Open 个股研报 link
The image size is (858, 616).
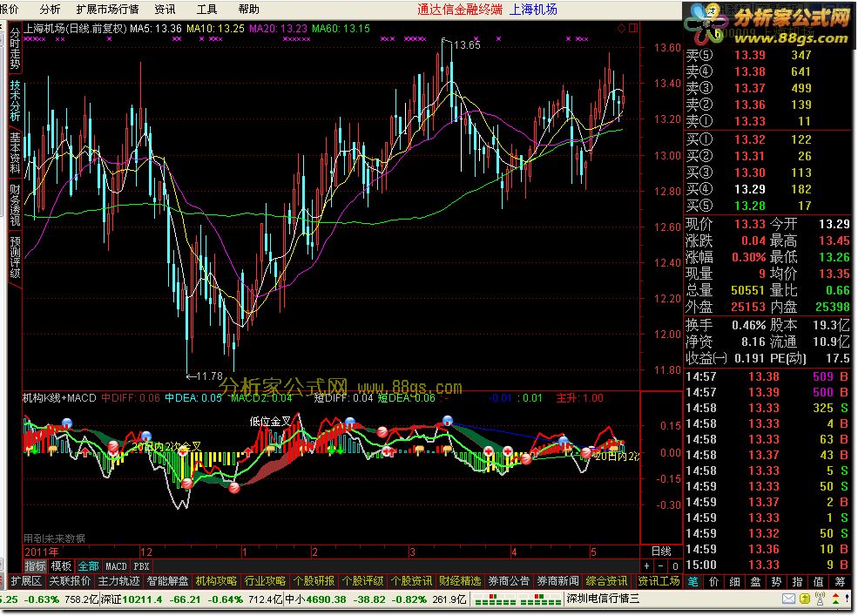[314, 581]
